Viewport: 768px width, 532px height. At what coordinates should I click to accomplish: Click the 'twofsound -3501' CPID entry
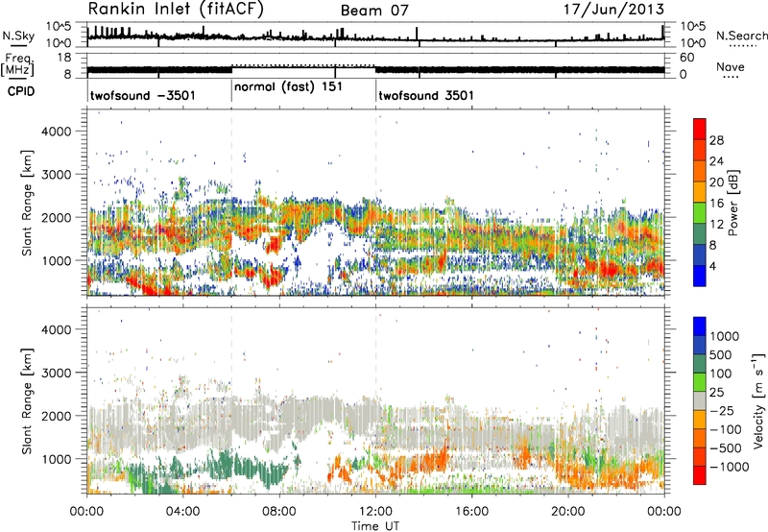[x=142, y=95]
